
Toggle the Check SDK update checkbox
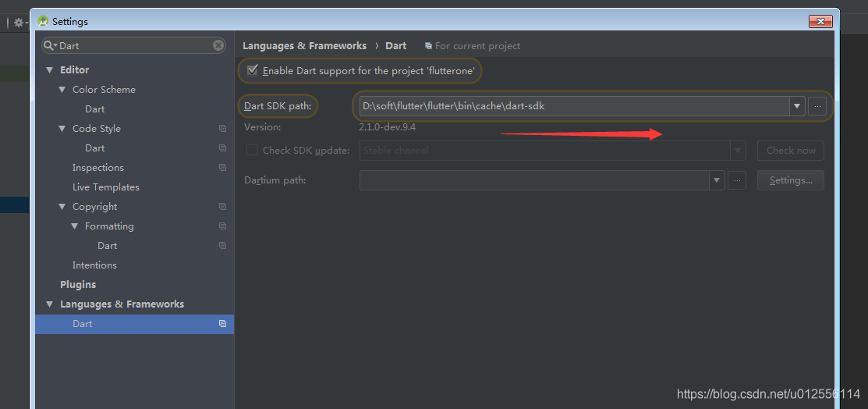[x=253, y=150]
